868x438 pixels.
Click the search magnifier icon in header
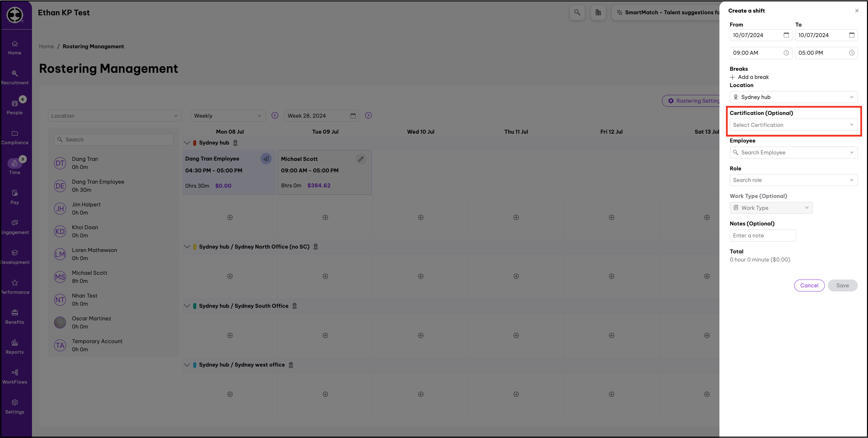(x=577, y=13)
